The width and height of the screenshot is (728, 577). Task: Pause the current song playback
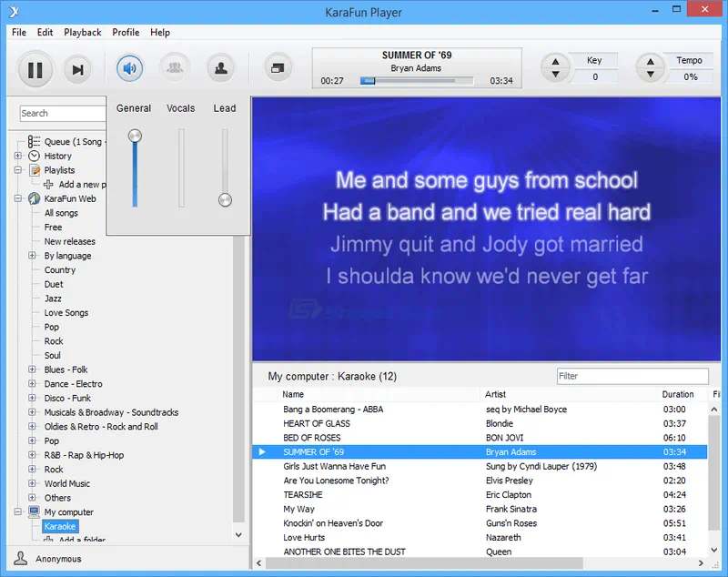coord(35,70)
